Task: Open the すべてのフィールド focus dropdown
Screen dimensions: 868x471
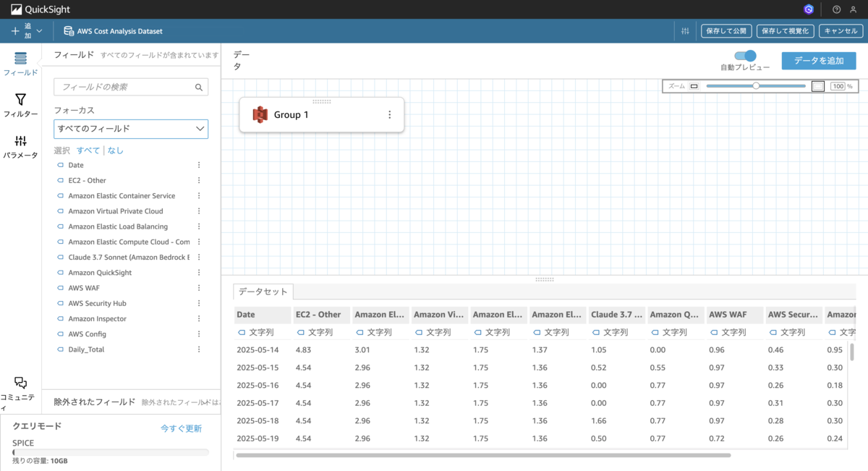Action: 131,129
